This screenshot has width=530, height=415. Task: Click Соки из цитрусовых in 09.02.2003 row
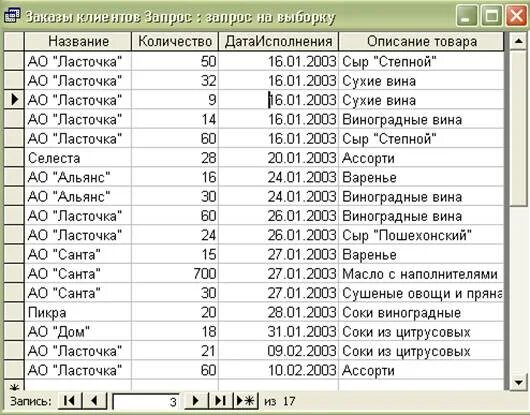pos(421,351)
